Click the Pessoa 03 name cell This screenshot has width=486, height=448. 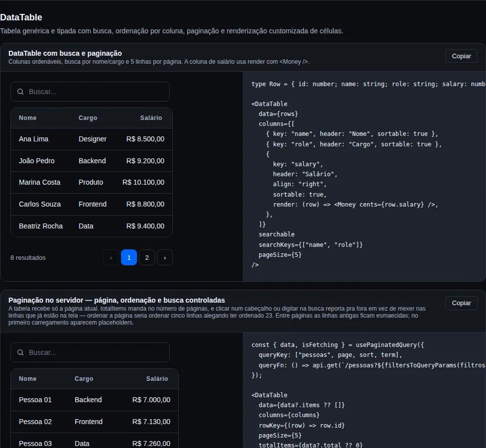tap(35, 444)
